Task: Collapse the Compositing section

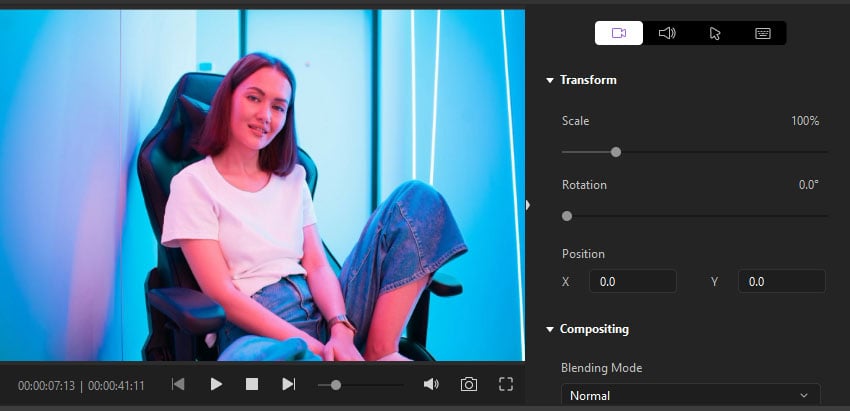Action: pyautogui.click(x=550, y=329)
